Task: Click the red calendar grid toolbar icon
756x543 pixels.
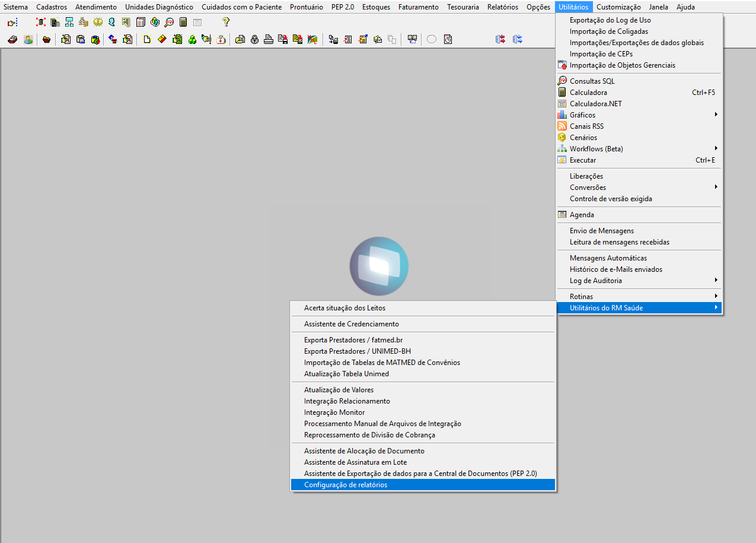Action: 141,23
